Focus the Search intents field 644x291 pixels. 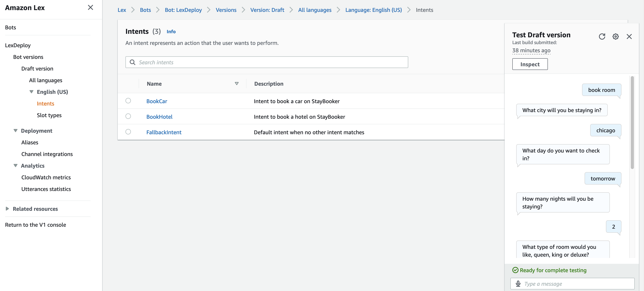click(270, 62)
